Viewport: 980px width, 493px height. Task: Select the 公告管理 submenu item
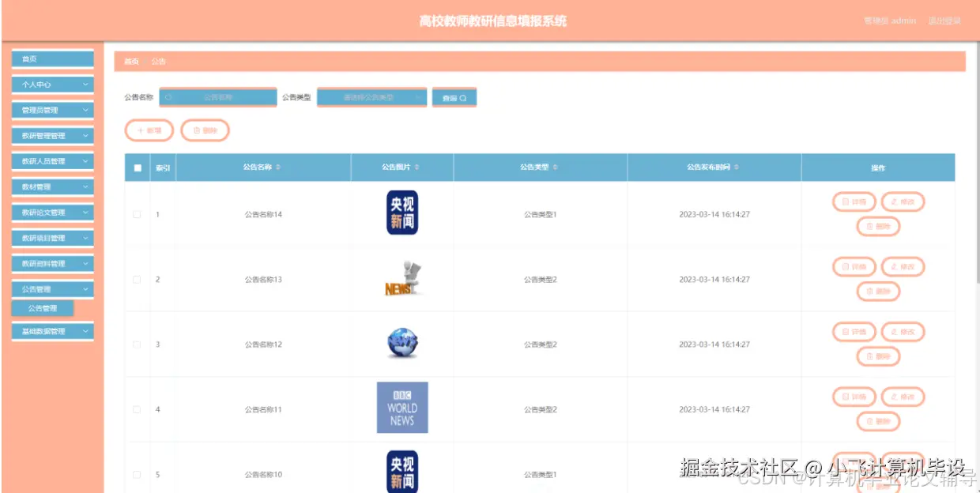43,308
